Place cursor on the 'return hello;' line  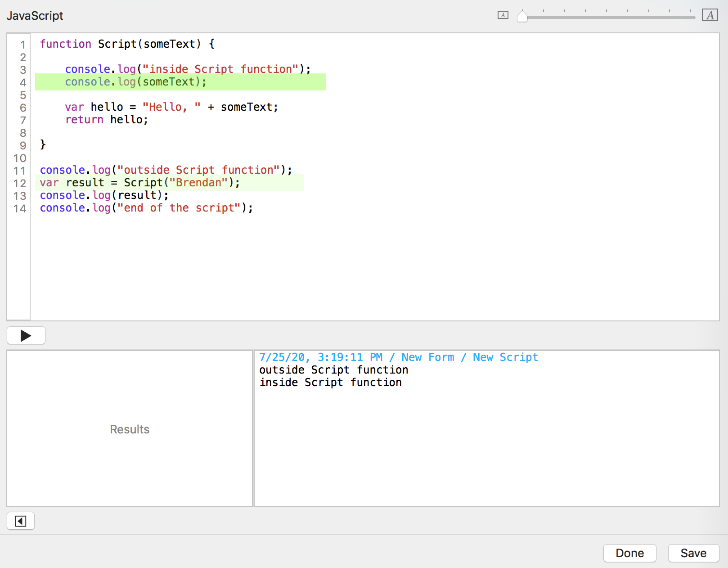pos(107,120)
